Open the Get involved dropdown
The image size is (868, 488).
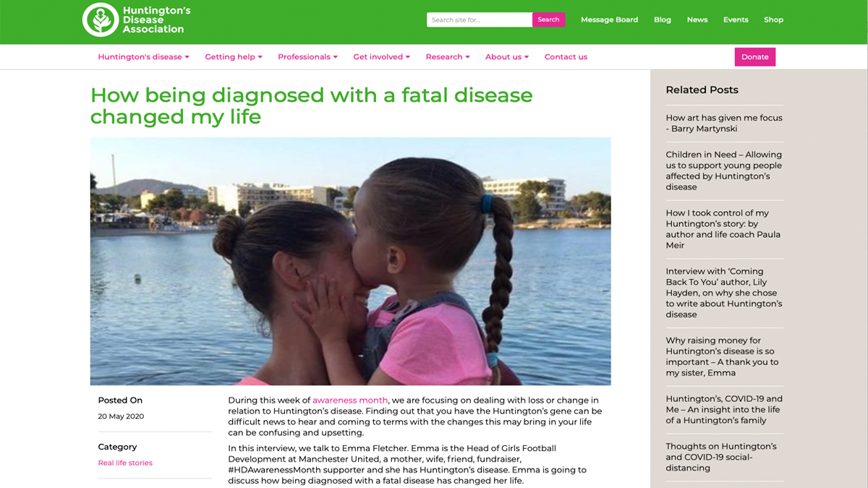(x=381, y=57)
